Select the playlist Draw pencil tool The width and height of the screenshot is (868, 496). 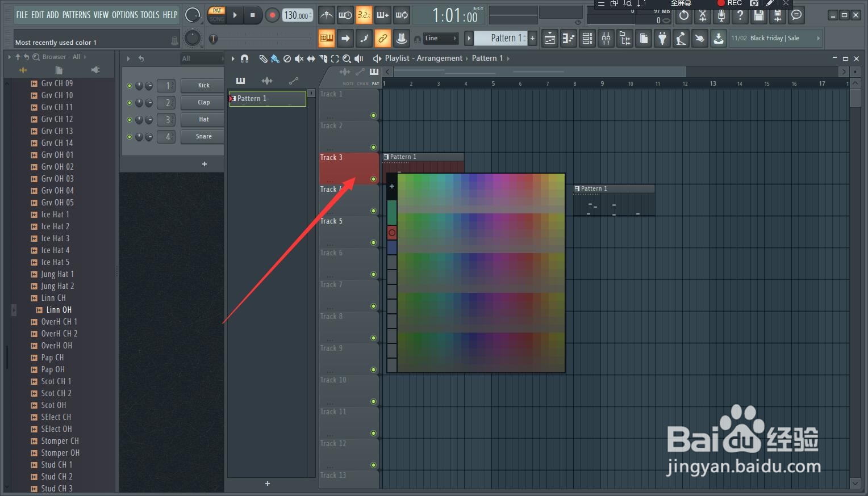point(263,58)
